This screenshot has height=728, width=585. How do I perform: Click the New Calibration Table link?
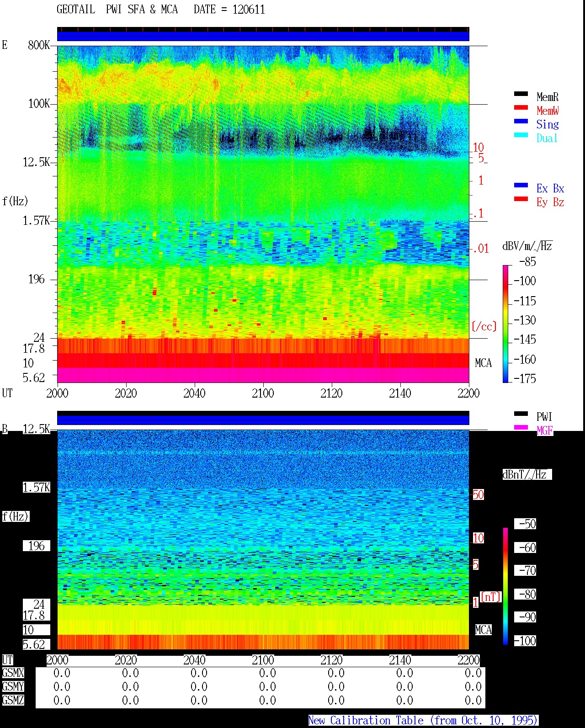click(423, 721)
